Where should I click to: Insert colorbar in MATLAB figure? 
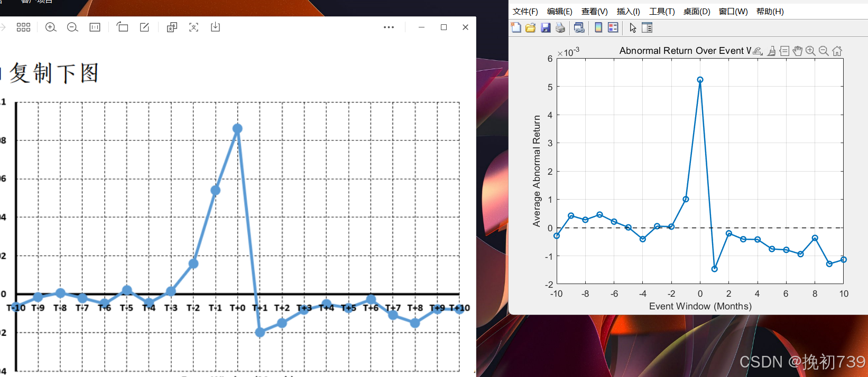pyautogui.click(x=598, y=27)
